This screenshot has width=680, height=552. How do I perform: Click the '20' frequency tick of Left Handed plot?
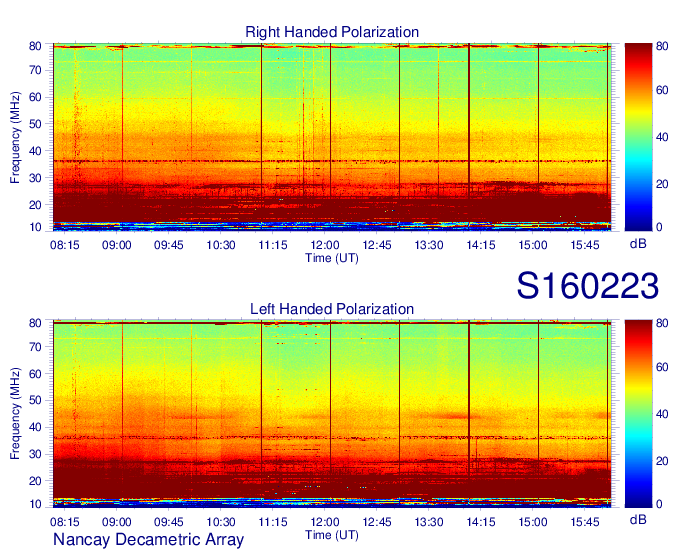coord(35,481)
